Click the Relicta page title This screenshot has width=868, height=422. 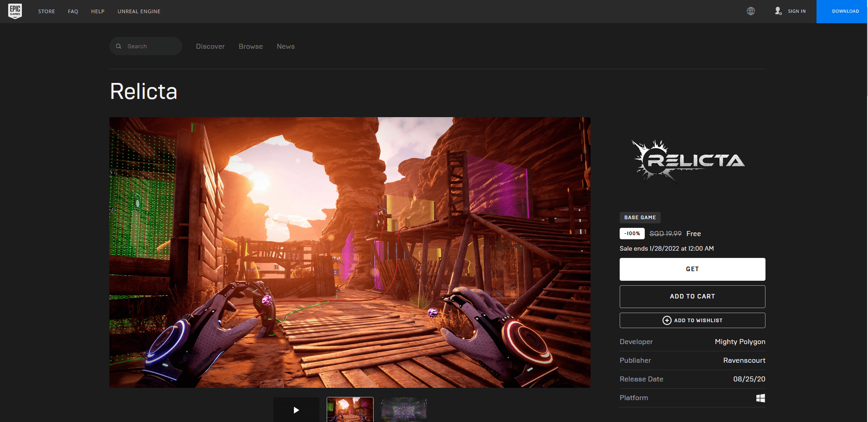[x=144, y=91]
